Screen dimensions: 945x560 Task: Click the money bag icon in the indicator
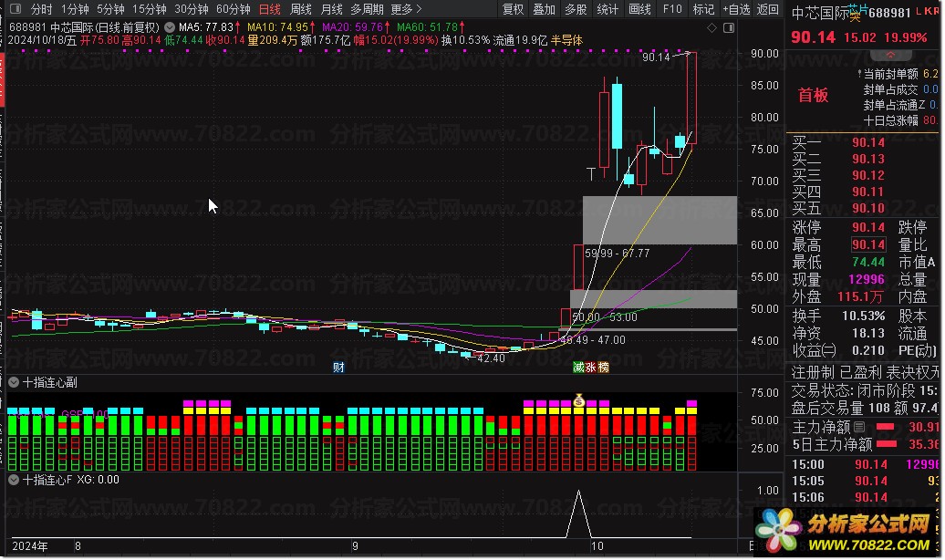coord(578,399)
